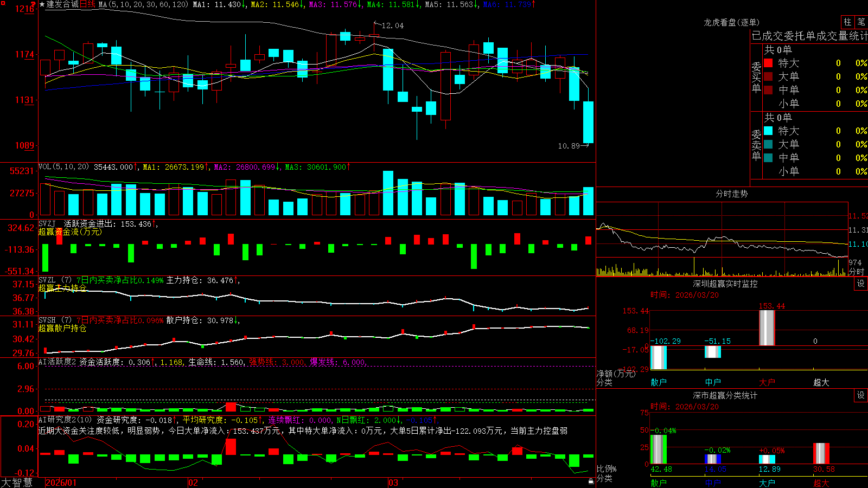Click the 龙虎看盘(逐单) panel title

731,22
